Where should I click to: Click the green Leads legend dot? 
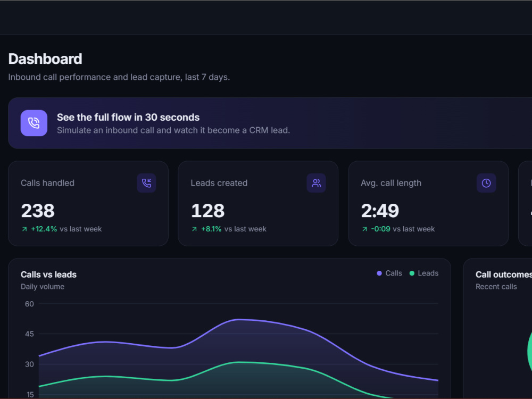coord(412,273)
